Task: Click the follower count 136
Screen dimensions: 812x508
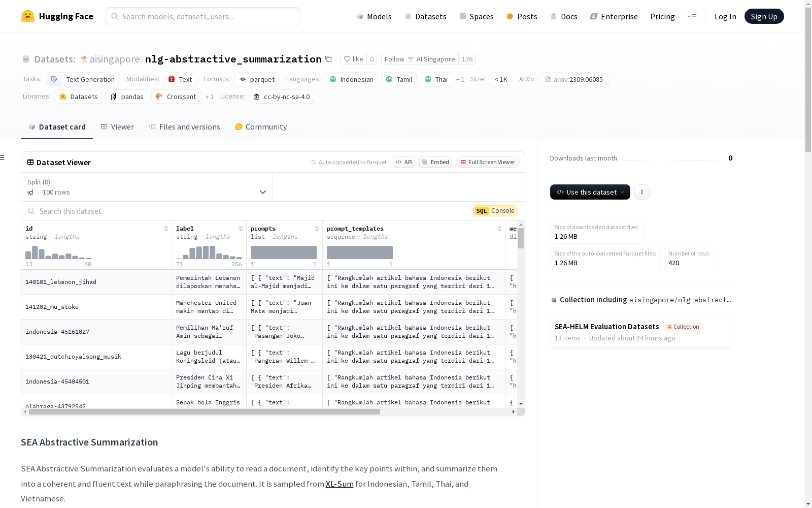Action: coord(467,59)
